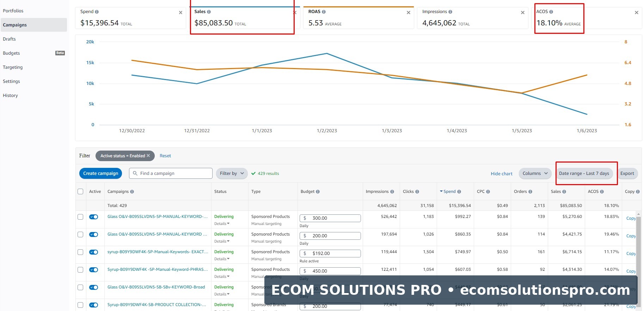Open the info icon next to Sales card title

(209, 12)
